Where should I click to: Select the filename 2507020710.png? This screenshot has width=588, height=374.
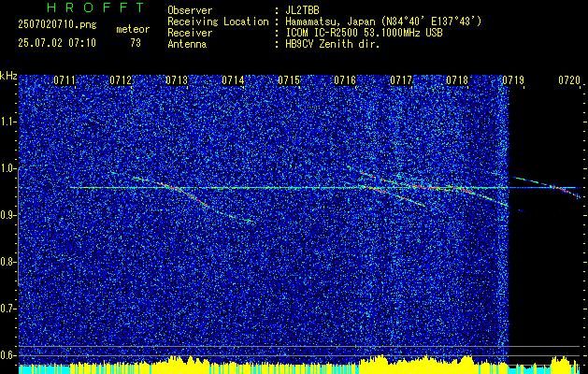click(x=57, y=25)
